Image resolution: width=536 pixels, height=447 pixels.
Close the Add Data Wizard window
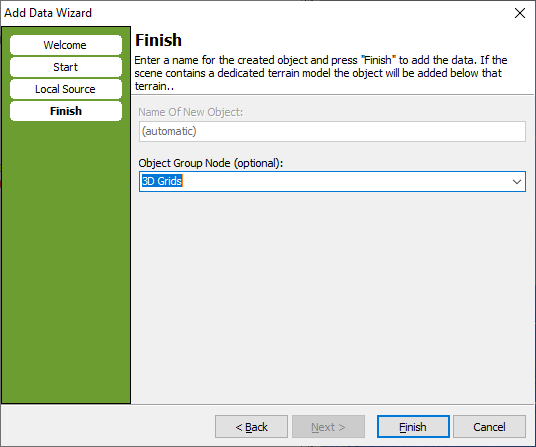point(520,13)
